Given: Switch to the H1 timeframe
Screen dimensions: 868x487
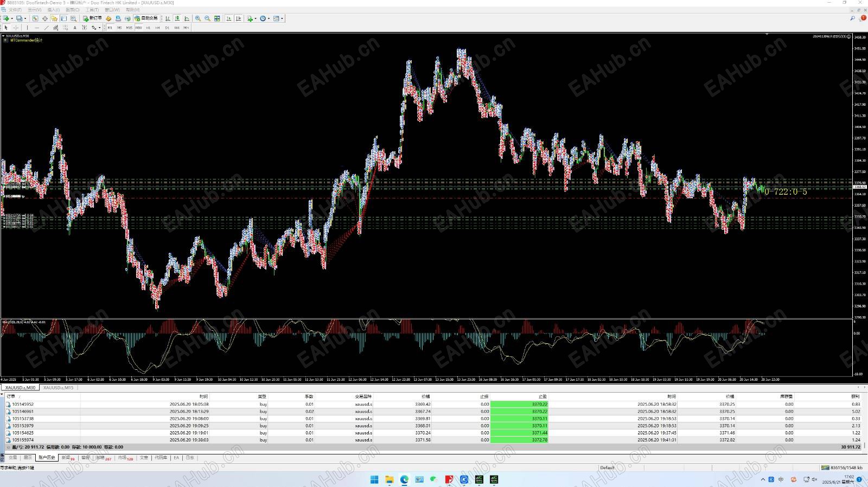Looking at the screenshot, I should (x=148, y=28).
